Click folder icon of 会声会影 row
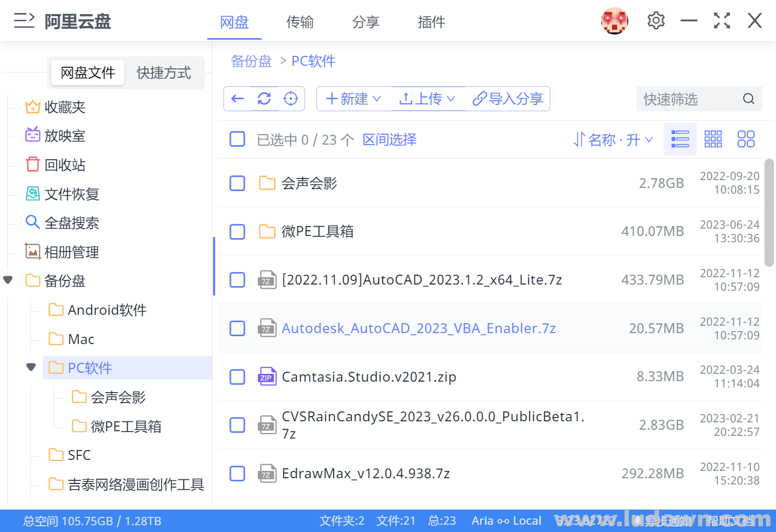This screenshot has width=776, height=532. pyautogui.click(x=267, y=183)
